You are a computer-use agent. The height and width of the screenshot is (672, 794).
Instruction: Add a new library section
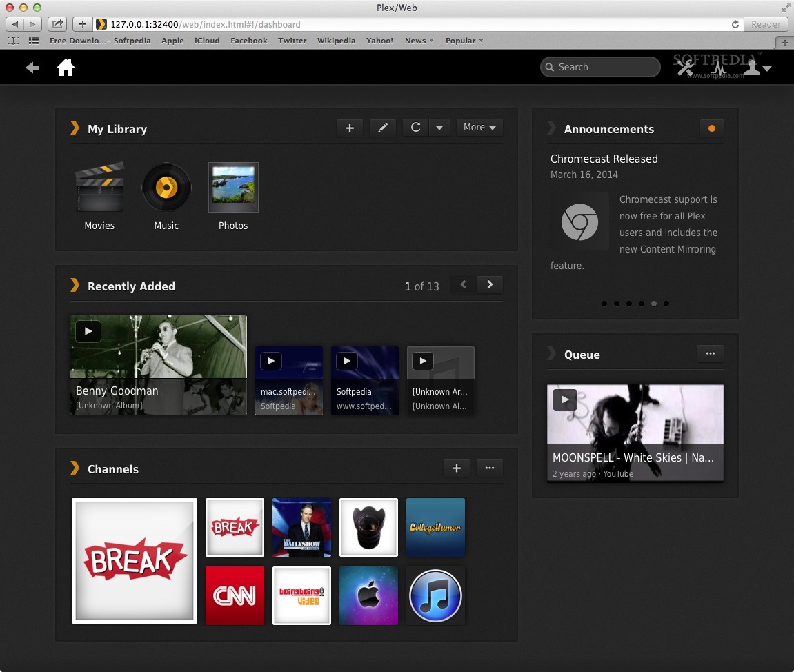point(349,128)
